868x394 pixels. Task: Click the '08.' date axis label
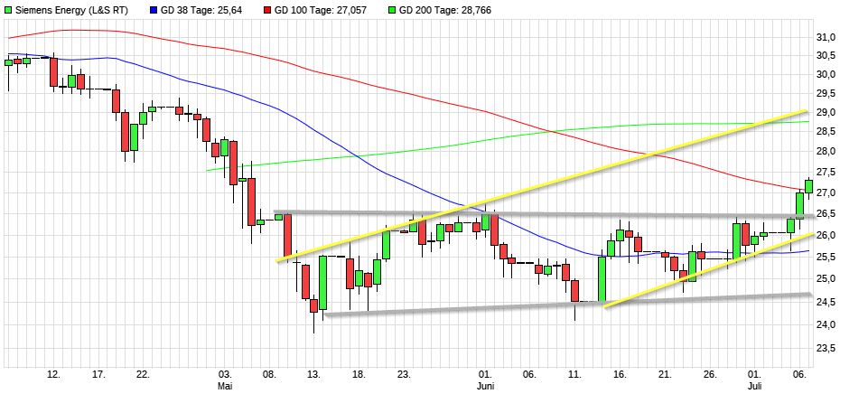point(269,375)
